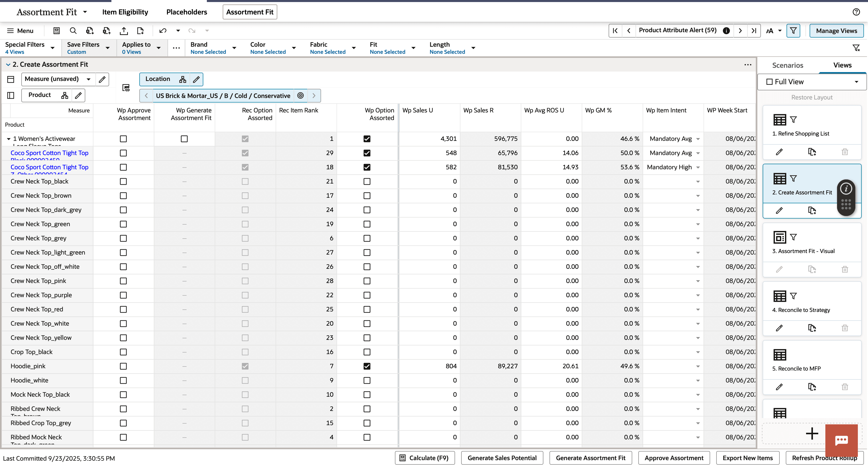
Task: Duplicate the Create Assortment Fit view
Action: [812, 211]
